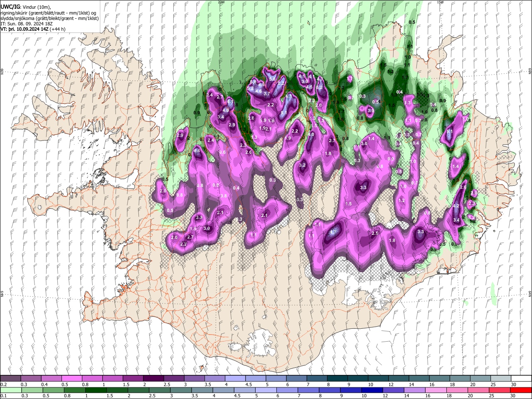The image size is (532, 399).
Task: Pick the white 30 swatch in snow scale
Action: pyautogui.click(x=522, y=379)
